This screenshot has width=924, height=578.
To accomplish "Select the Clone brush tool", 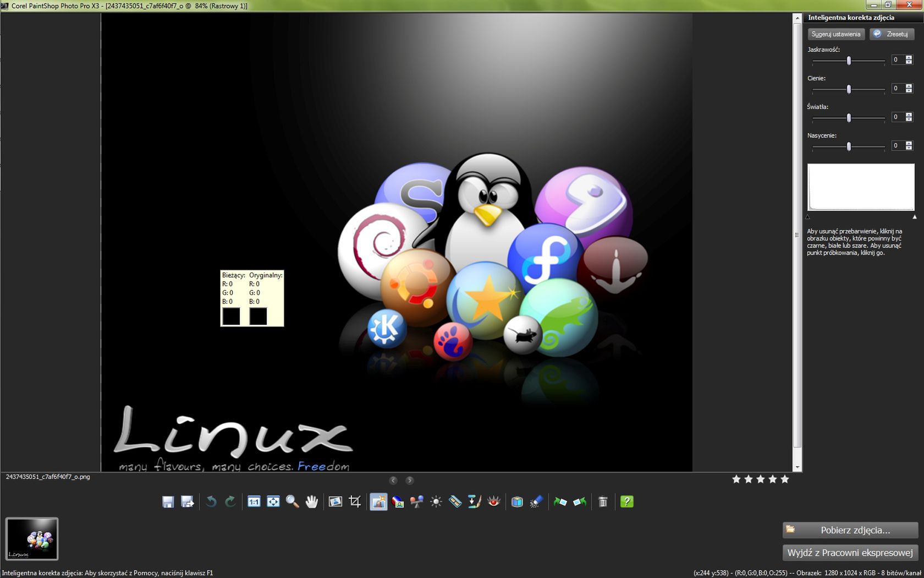I will [474, 501].
